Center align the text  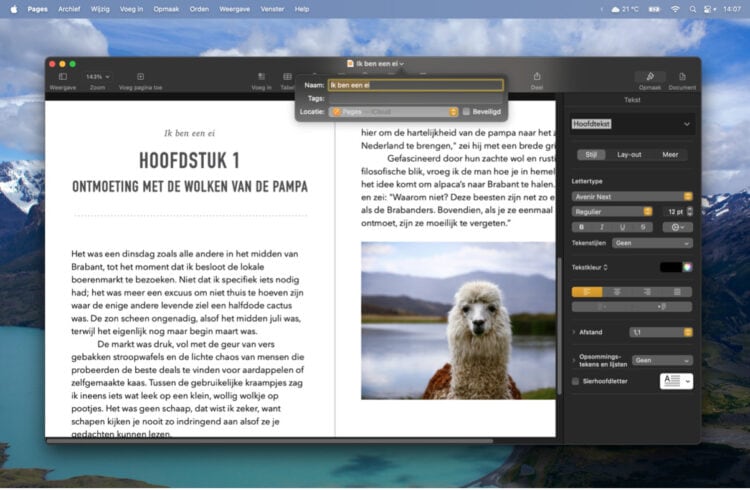click(617, 291)
